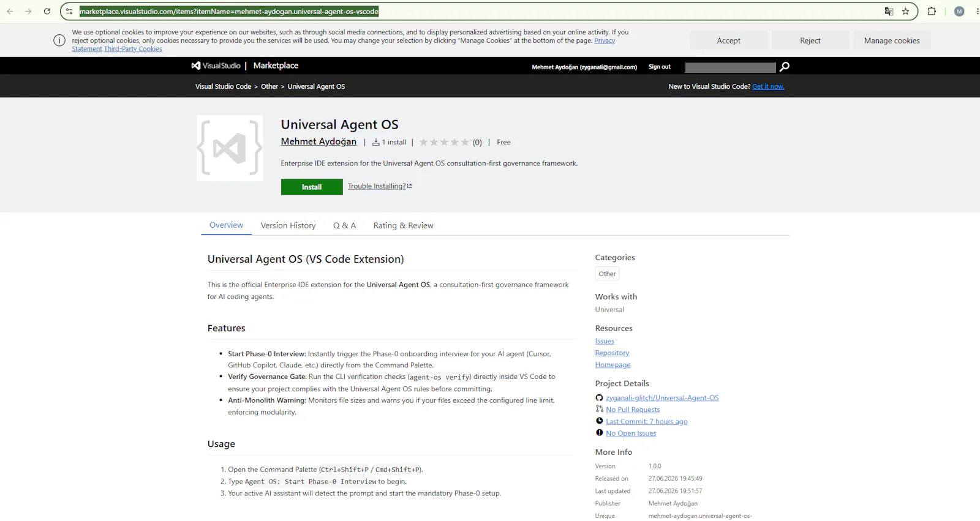Click the browser back arrow
Viewport: 980px width, 521px height.
tap(10, 11)
